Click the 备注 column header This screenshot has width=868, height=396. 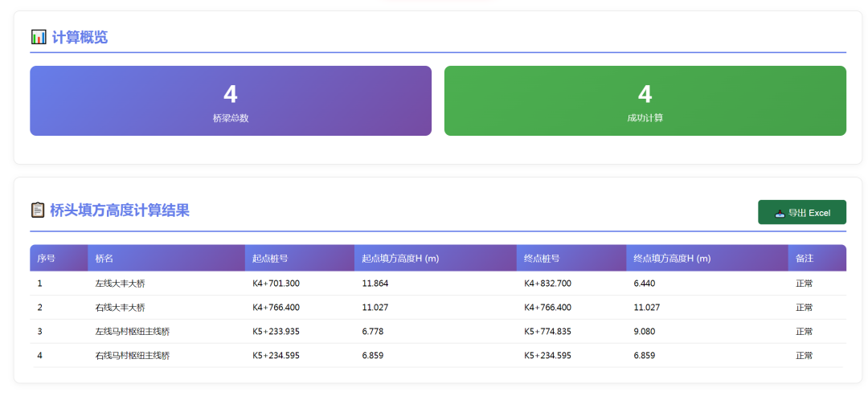coord(817,259)
